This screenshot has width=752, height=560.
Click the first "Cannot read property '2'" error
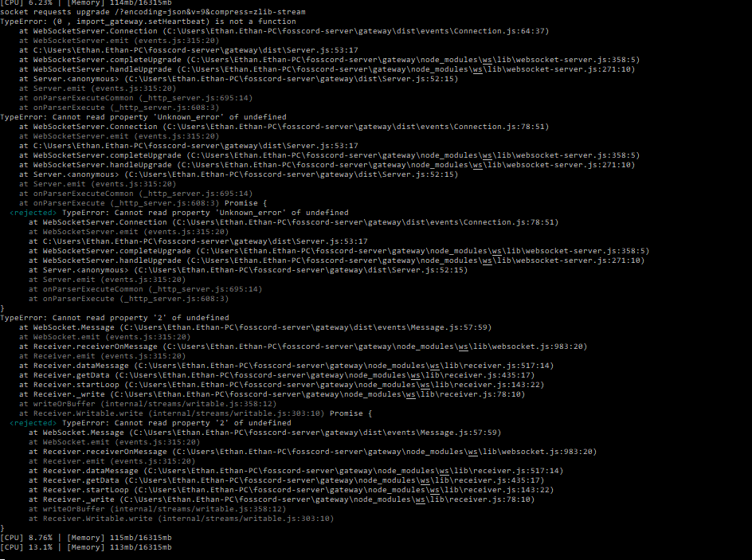(x=114, y=317)
